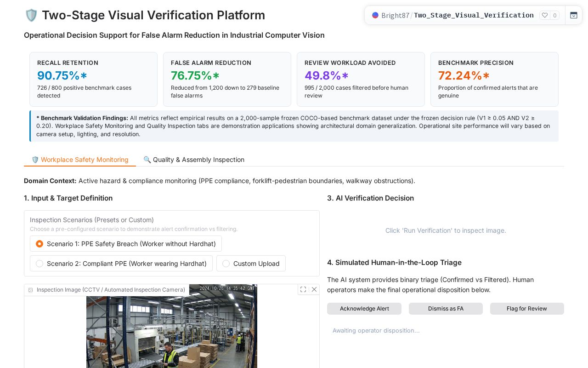588x368 pixels.
Task: Click "726 / 800 positive benchmark cases detected" text
Action: click(x=84, y=92)
